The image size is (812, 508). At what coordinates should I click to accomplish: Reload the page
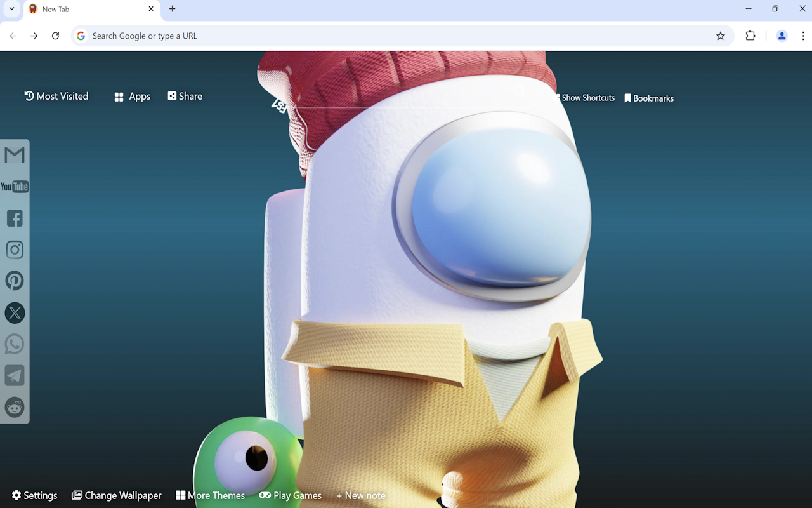(x=55, y=36)
